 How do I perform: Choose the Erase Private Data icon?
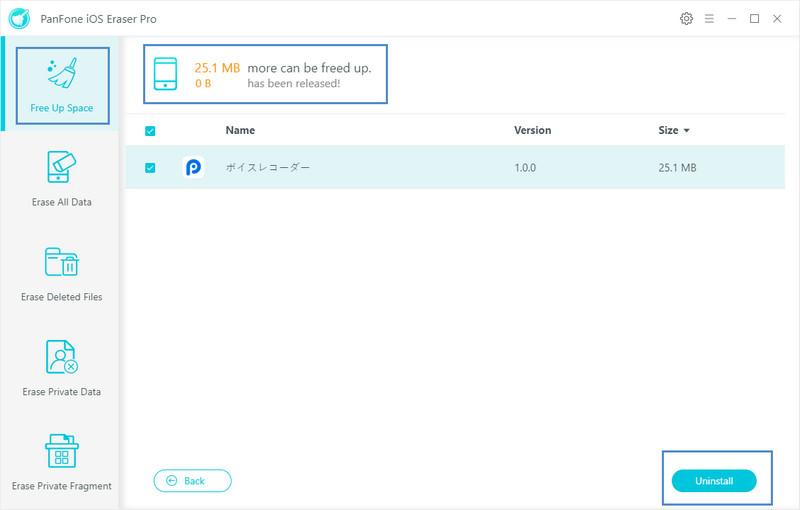pyautogui.click(x=62, y=356)
